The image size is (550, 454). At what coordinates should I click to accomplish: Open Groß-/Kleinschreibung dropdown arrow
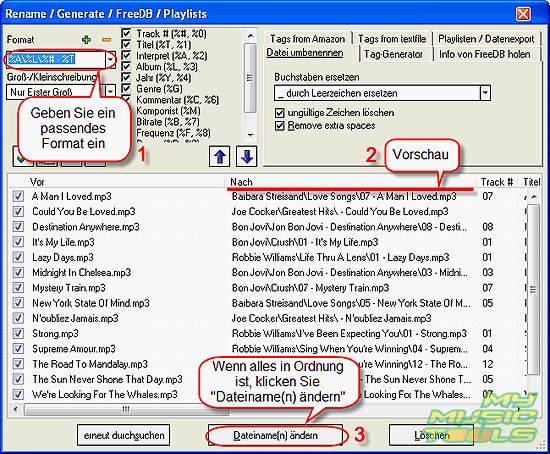[110, 92]
